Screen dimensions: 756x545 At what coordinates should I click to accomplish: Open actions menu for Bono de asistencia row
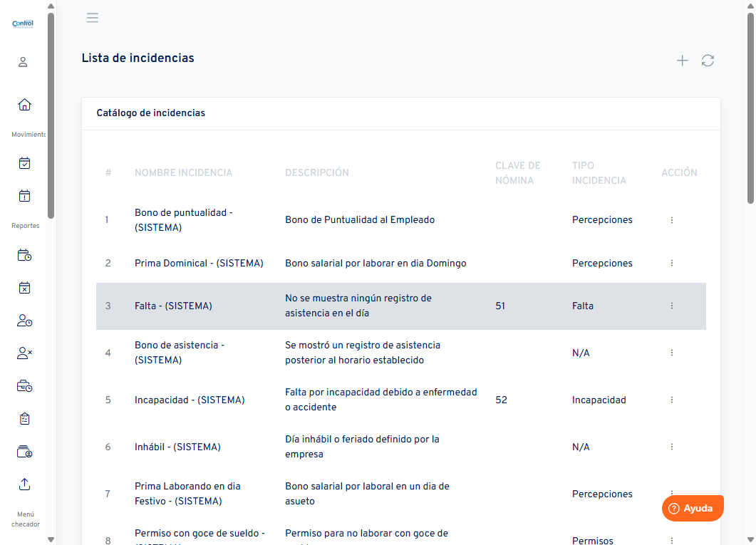[672, 353]
